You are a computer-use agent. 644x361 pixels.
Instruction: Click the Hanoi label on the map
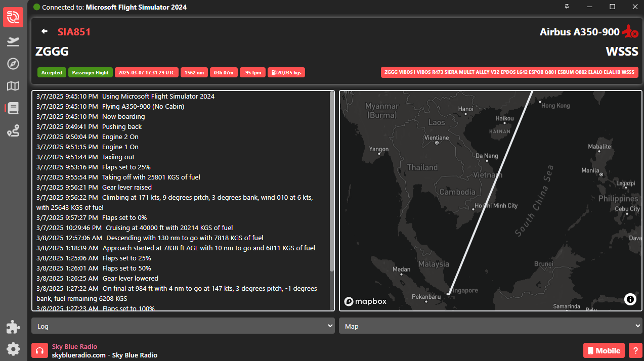pyautogui.click(x=465, y=109)
